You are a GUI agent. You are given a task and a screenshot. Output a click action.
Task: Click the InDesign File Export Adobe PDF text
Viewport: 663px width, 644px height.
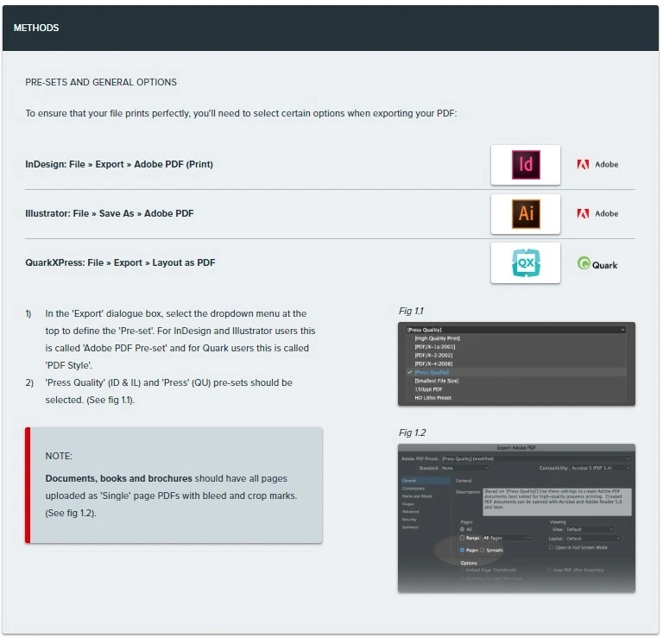click(119, 164)
